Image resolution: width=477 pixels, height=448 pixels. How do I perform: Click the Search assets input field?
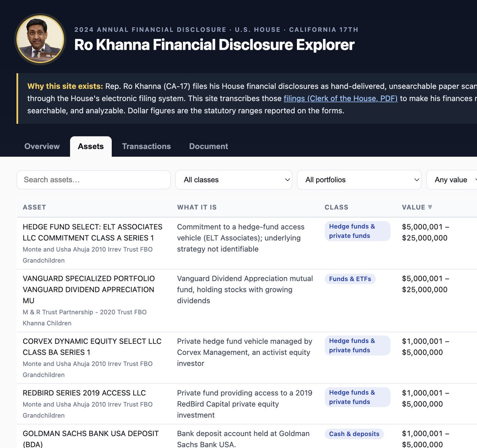[x=93, y=180]
